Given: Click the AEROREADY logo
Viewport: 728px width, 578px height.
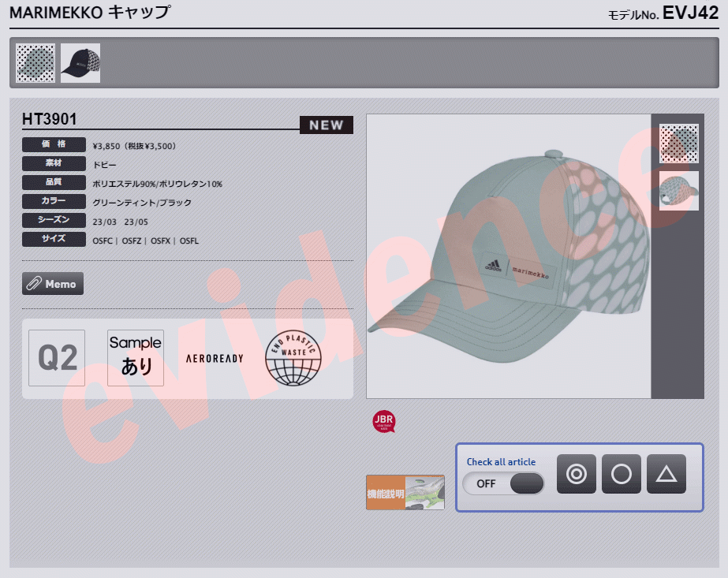Looking at the screenshot, I should click(215, 359).
